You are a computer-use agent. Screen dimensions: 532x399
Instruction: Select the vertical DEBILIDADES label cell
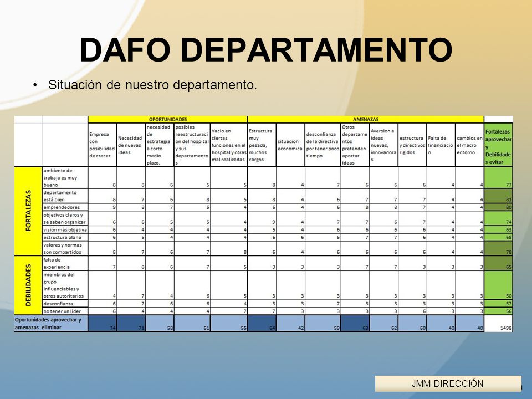[28, 285]
